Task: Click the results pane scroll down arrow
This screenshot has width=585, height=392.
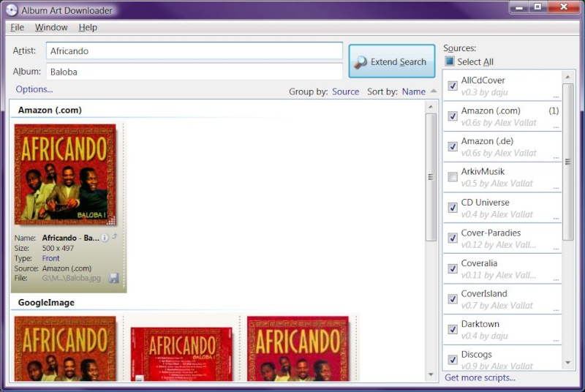Action: pos(431,374)
